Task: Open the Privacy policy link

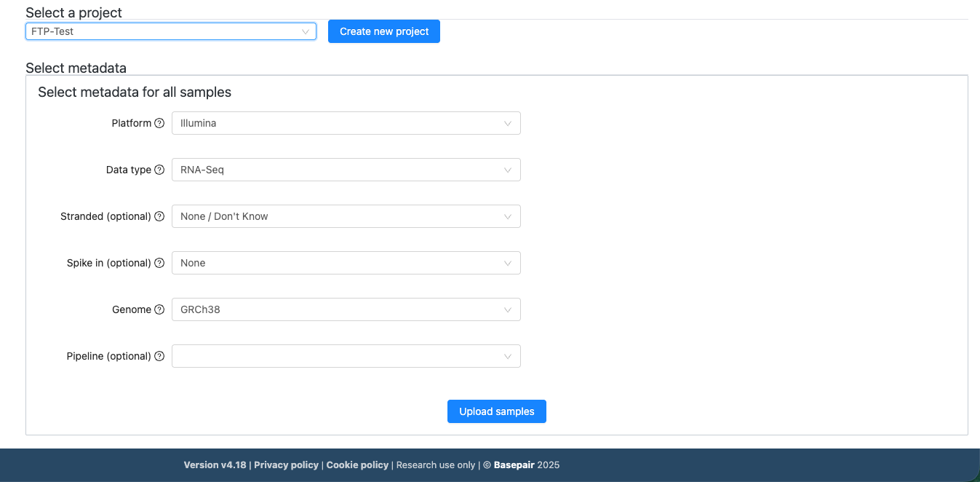Action: pos(286,465)
